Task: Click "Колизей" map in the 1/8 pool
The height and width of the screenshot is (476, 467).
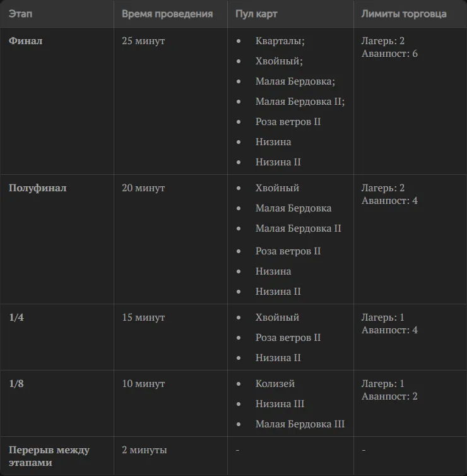Action: pyautogui.click(x=275, y=383)
